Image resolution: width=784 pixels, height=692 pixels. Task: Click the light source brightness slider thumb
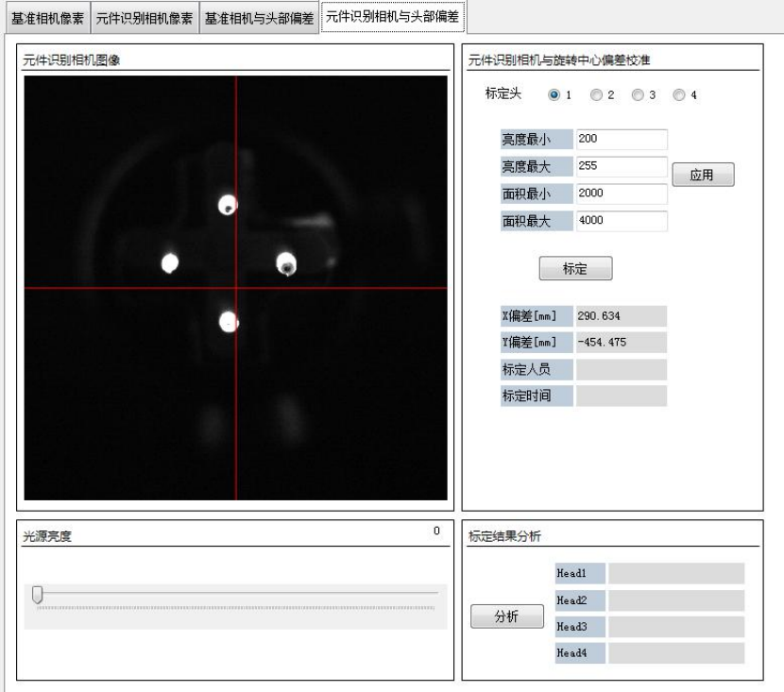pyautogui.click(x=38, y=595)
